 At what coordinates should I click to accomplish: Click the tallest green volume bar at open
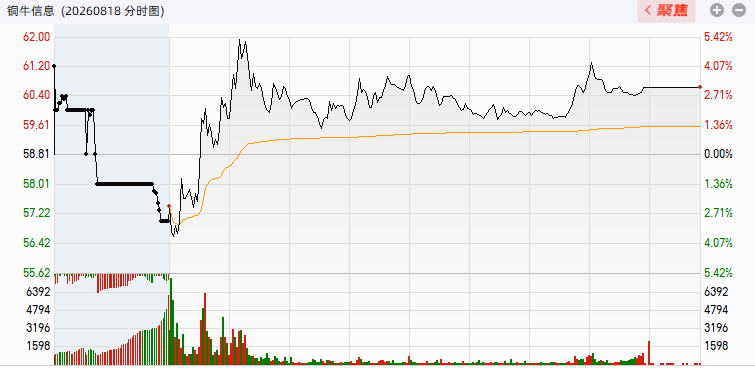point(171,321)
